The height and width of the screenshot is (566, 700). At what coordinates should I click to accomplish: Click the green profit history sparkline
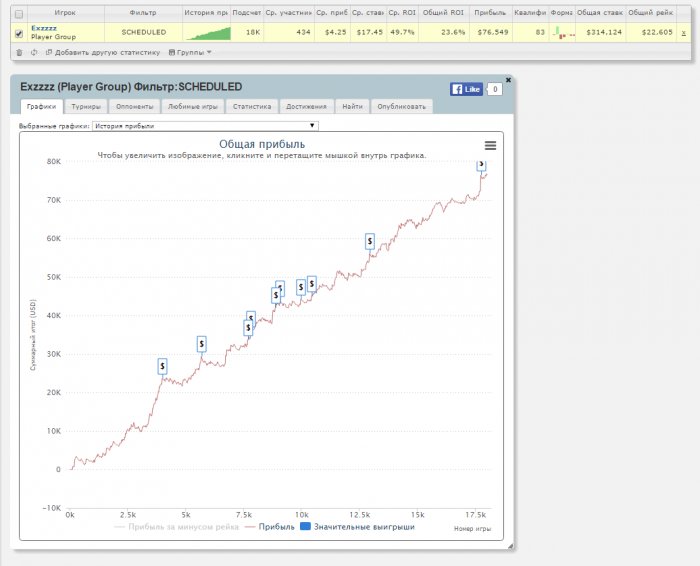[x=208, y=33]
